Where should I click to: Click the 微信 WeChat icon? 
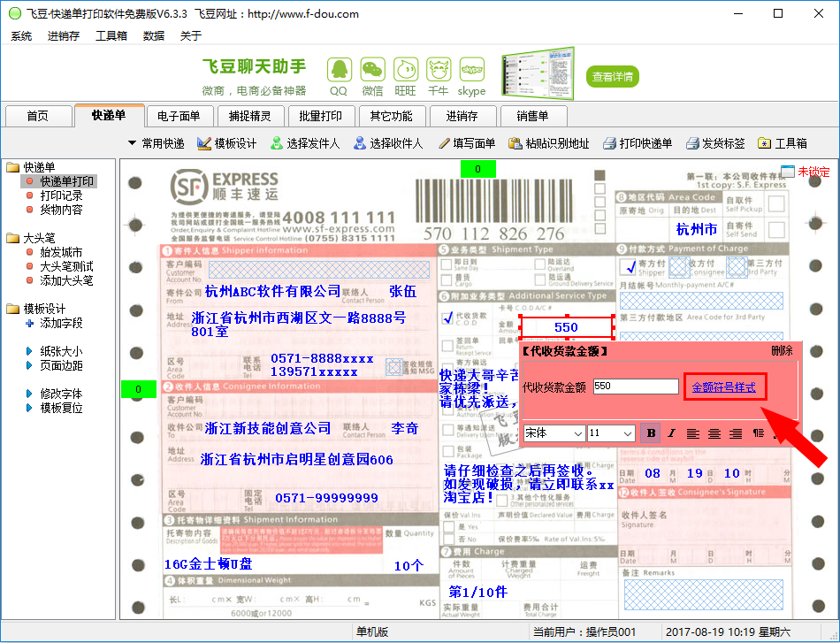372,70
